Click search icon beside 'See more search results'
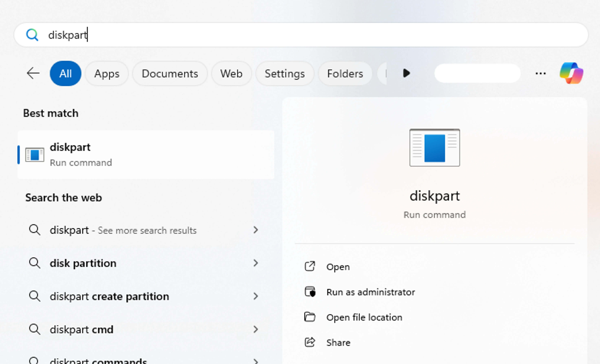Image resolution: width=600 pixels, height=364 pixels. point(35,230)
